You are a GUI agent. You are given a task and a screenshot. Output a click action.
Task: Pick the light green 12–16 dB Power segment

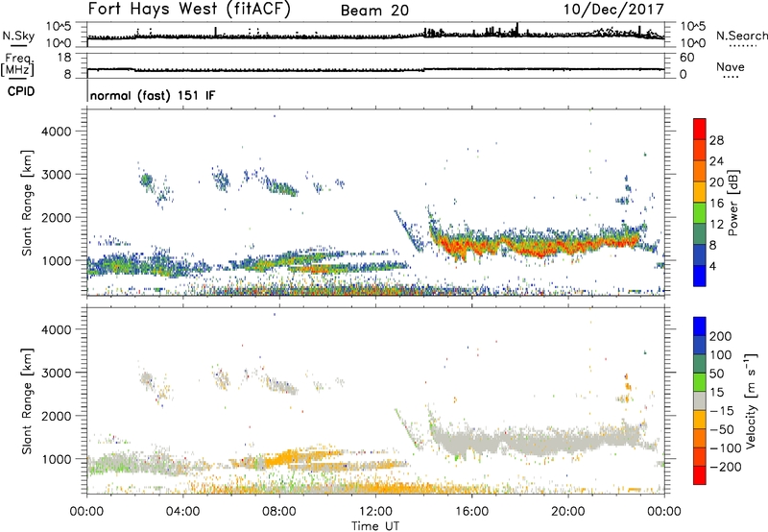point(700,213)
